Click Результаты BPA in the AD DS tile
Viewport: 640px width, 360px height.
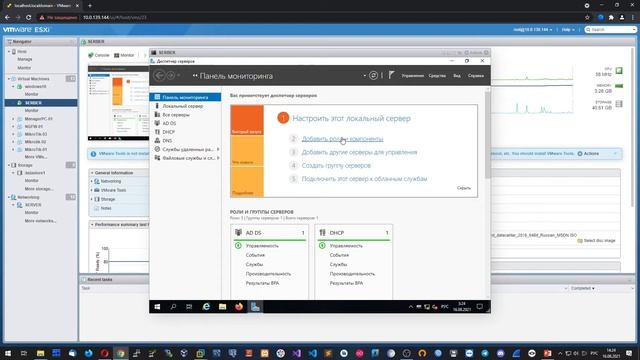point(262,283)
